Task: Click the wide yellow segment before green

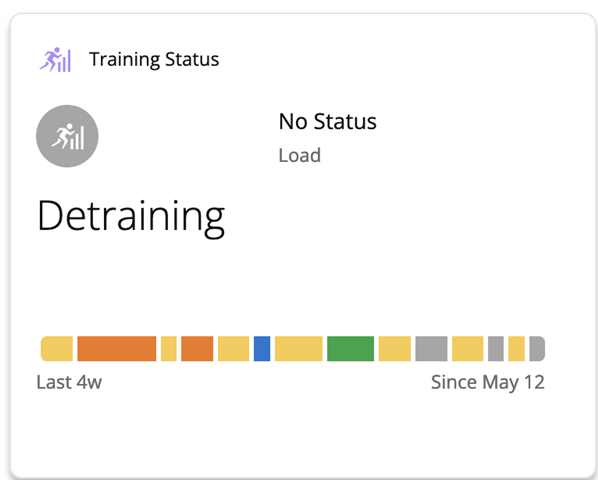Action: coord(299,348)
